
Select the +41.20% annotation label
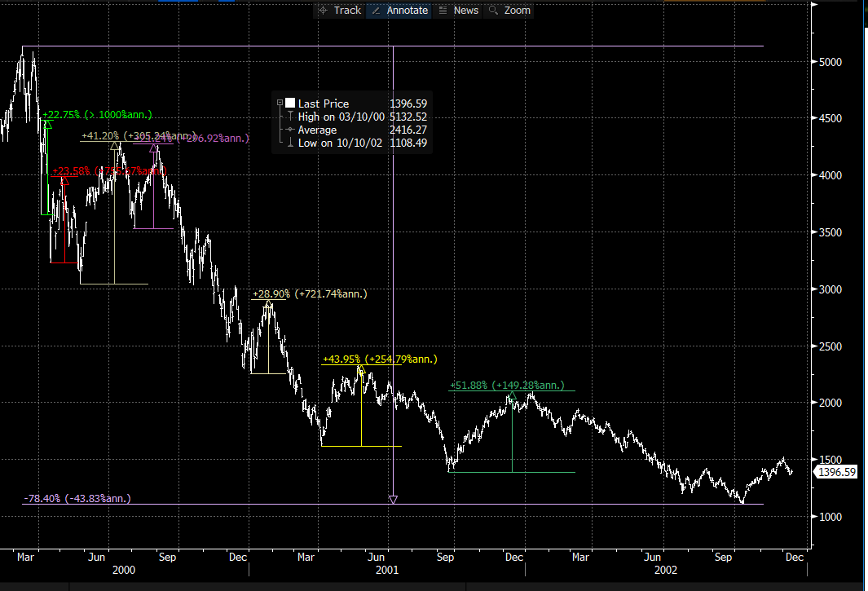click(x=139, y=135)
